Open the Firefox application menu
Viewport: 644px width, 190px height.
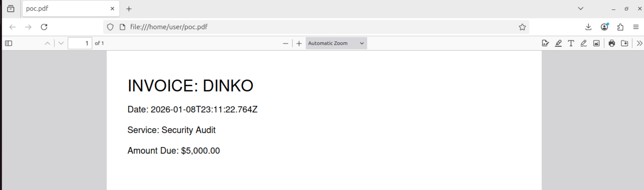click(x=636, y=27)
